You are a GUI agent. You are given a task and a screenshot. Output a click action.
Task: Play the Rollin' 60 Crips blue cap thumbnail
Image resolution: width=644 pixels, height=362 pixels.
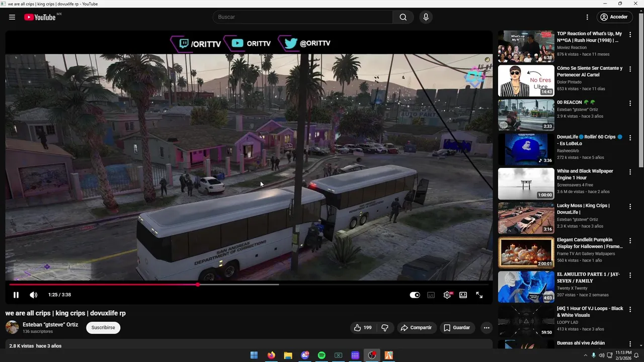click(526, 149)
